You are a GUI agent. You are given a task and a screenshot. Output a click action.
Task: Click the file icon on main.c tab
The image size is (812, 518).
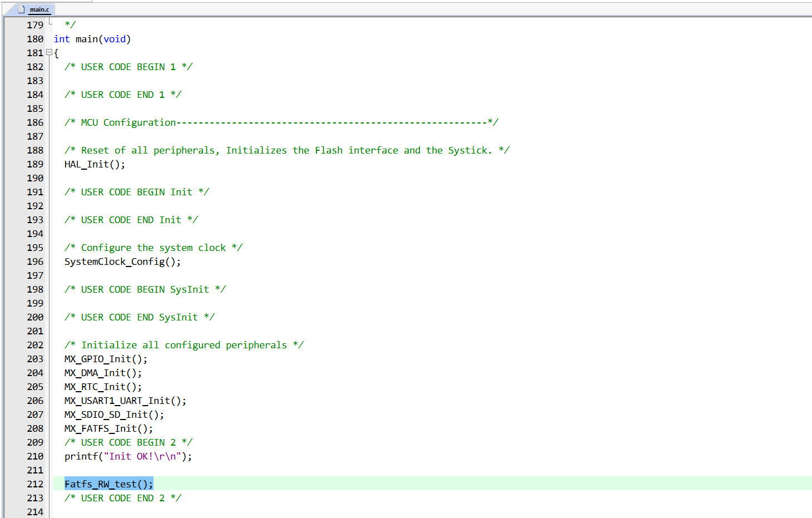(x=21, y=9)
